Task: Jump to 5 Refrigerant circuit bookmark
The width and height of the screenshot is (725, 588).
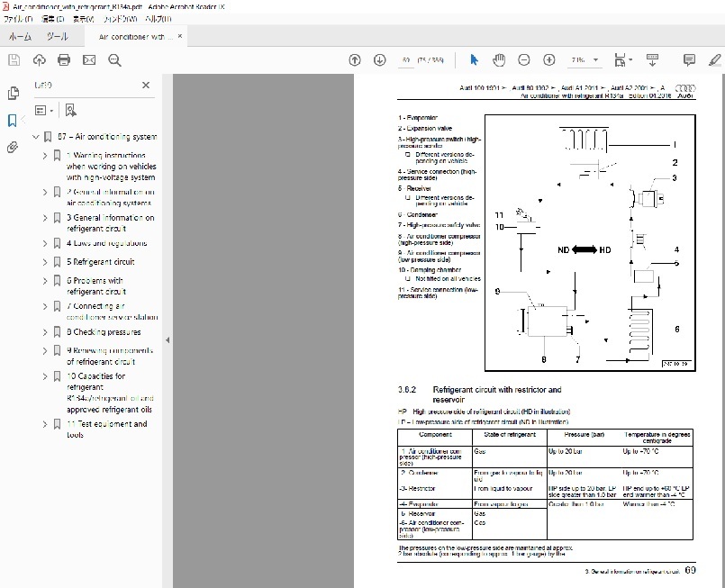Action: click(100, 262)
